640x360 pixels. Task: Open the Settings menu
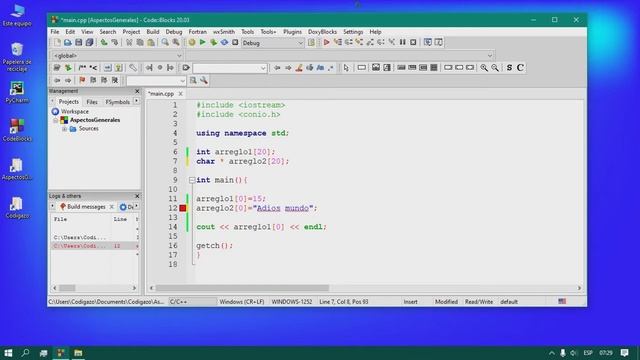[353, 32]
